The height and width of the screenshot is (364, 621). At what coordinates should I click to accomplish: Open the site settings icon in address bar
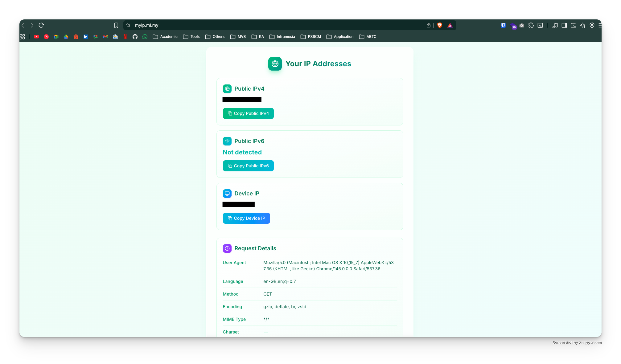pos(128,25)
